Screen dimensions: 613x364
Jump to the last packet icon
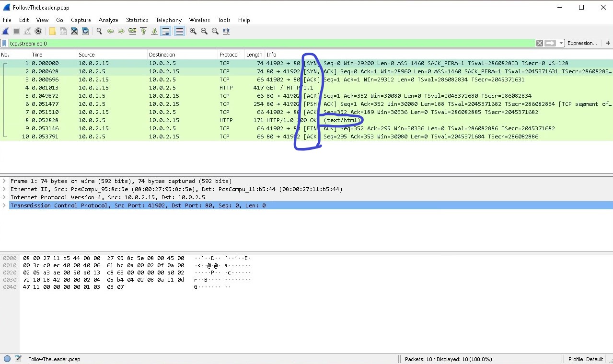pos(154,31)
